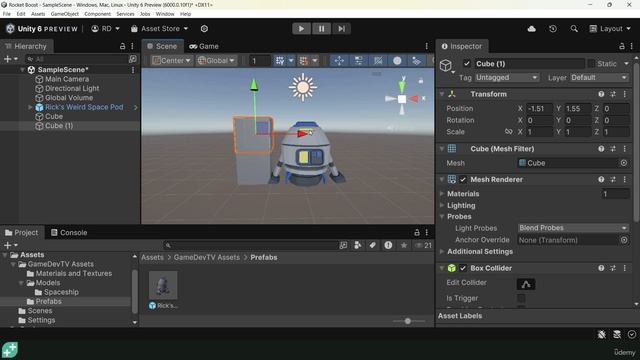Select Global Volume in Hierarchy

pyautogui.click(x=69, y=98)
